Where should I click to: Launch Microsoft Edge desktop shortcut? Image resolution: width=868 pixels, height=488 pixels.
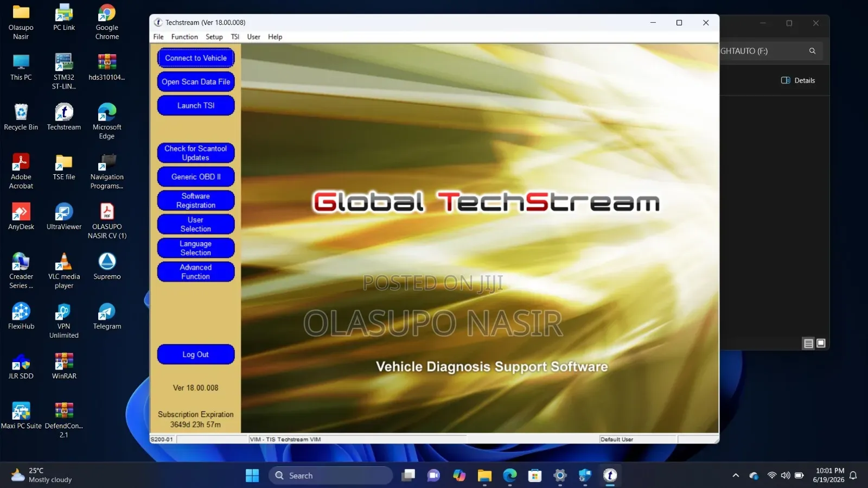(x=107, y=121)
